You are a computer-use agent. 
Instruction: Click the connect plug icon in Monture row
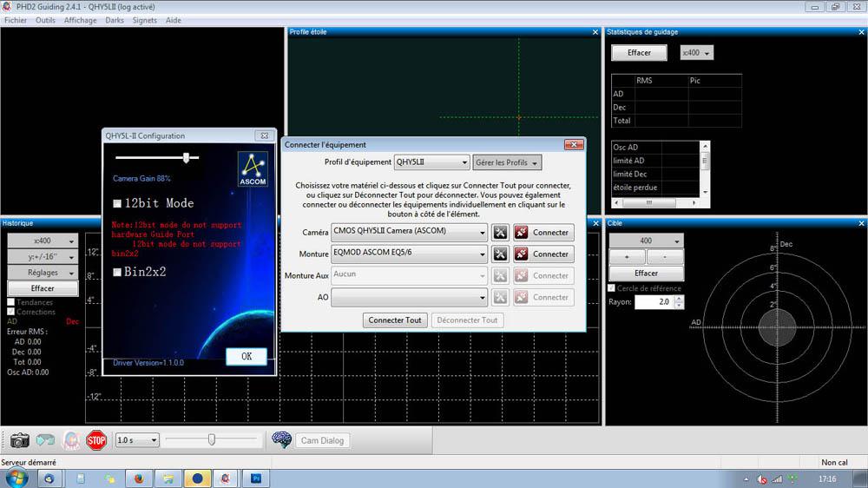click(x=521, y=254)
